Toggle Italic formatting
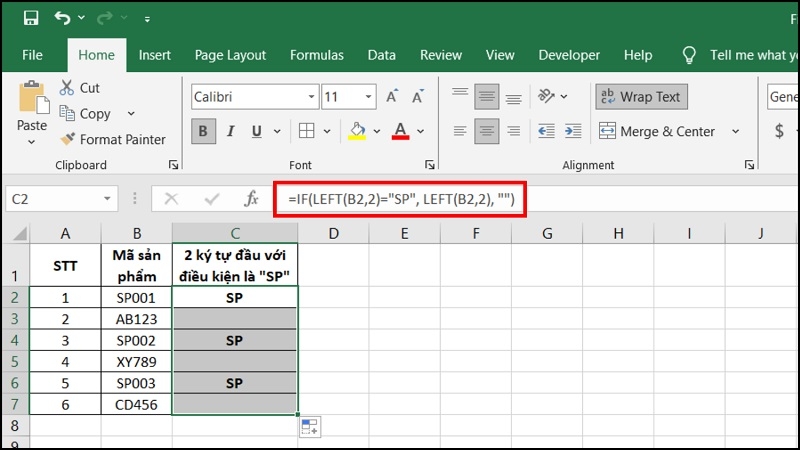 click(x=230, y=131)
